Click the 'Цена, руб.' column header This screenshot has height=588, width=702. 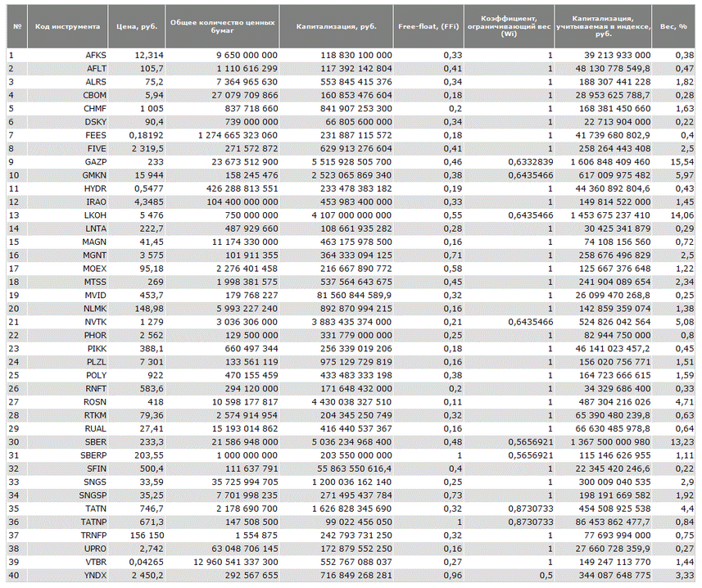137,26
